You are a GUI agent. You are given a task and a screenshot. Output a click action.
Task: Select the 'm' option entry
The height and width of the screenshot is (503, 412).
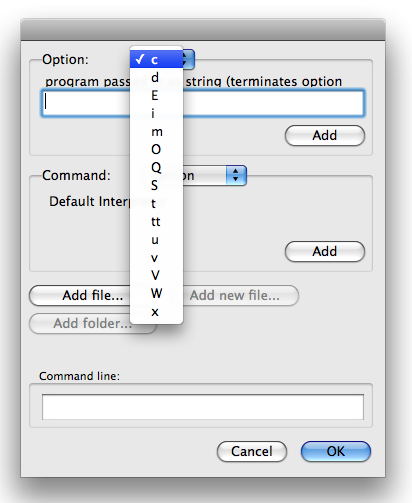(156, 131)
